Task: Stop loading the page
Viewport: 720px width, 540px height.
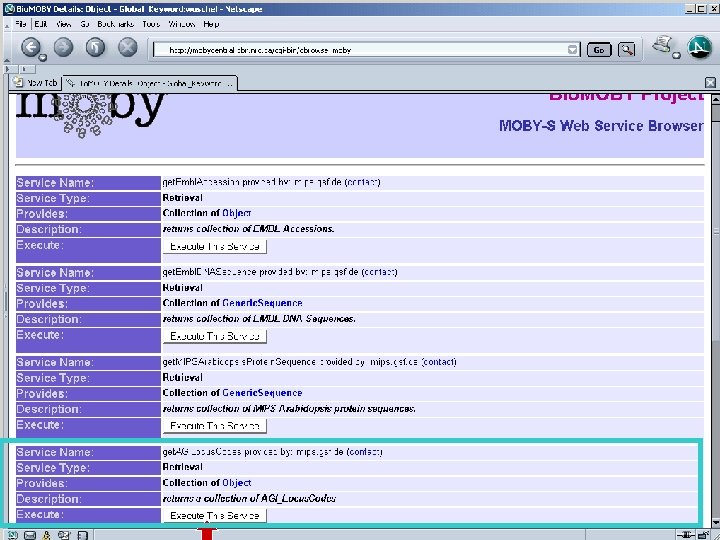Action: tap(128, 47)
